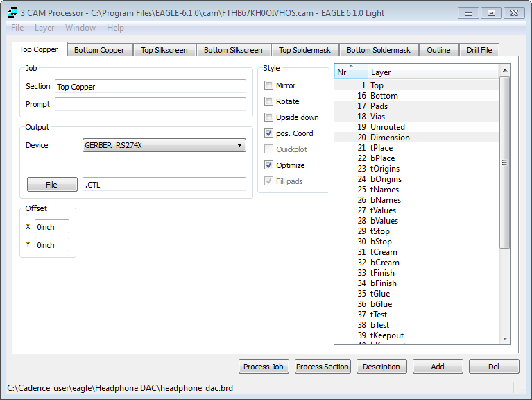The width and height of the screenshot is (532, 400).
Task: Click the Offset X input field
Action: 52,226
